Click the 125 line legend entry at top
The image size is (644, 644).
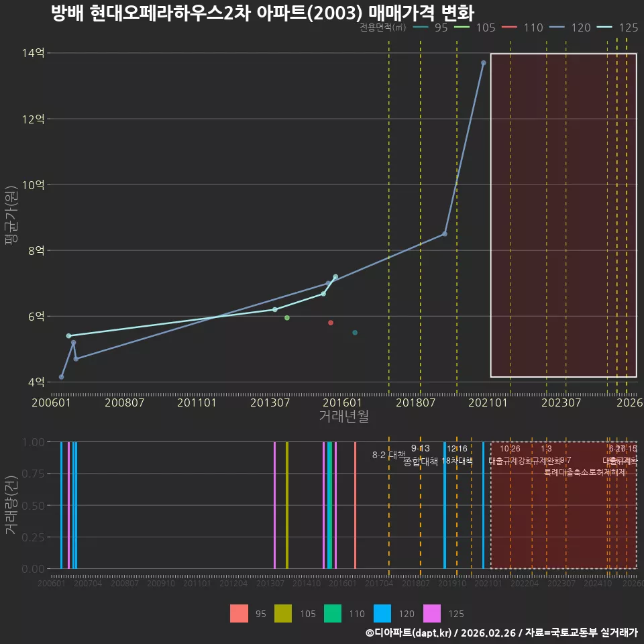[617, 28]
